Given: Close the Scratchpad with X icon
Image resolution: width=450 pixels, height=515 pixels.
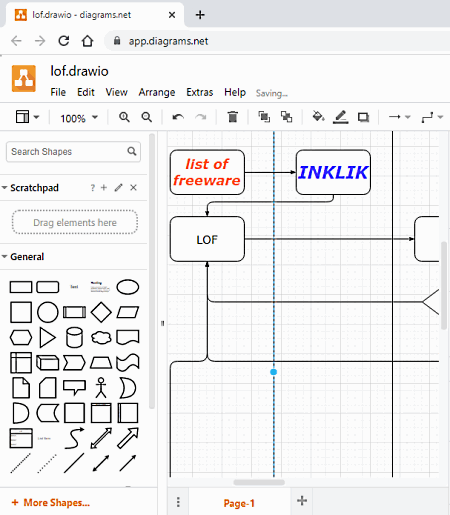Looking at the screenshot, I should click(133, 188).
